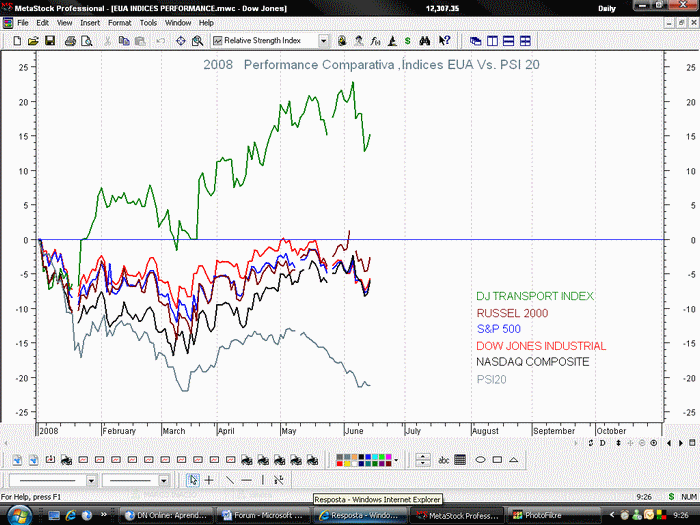The width and height of the screenshot is (700, 525).
Task: Open the System Tester icon
Action: click(x=392, y=41)
